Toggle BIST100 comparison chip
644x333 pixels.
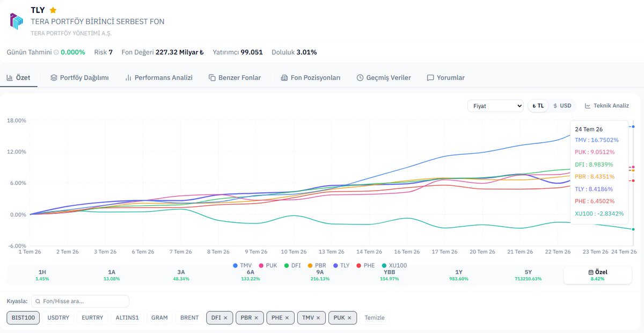point(23,317)
